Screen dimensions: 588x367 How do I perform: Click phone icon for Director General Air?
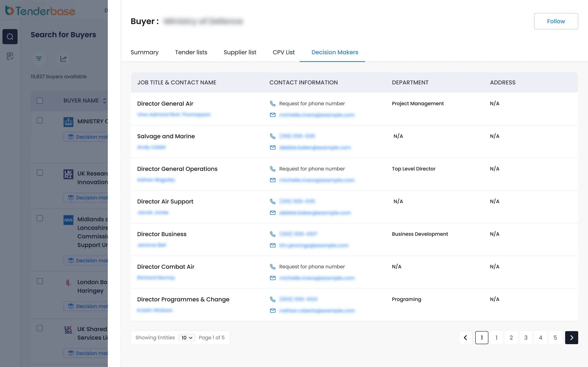[x=273, y=104]
